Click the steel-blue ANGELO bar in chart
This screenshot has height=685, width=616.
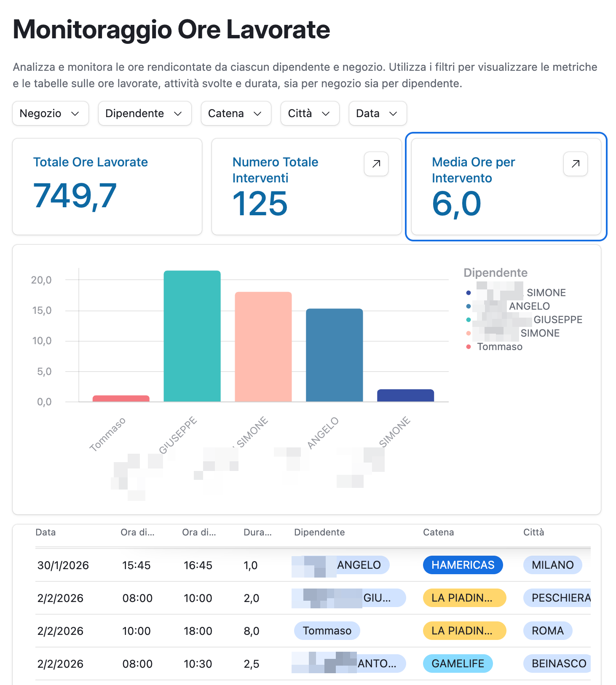pyautogui.click(x=335, y=355)
